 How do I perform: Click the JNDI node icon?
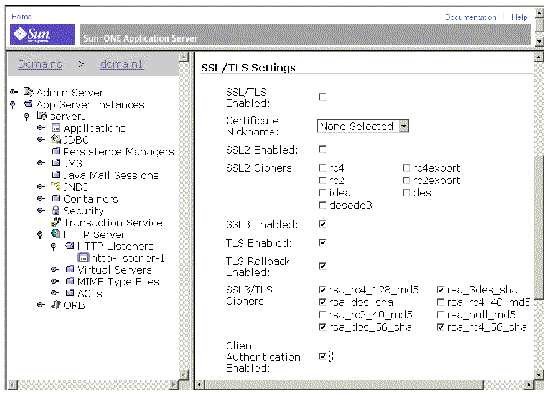pos(56,186)
